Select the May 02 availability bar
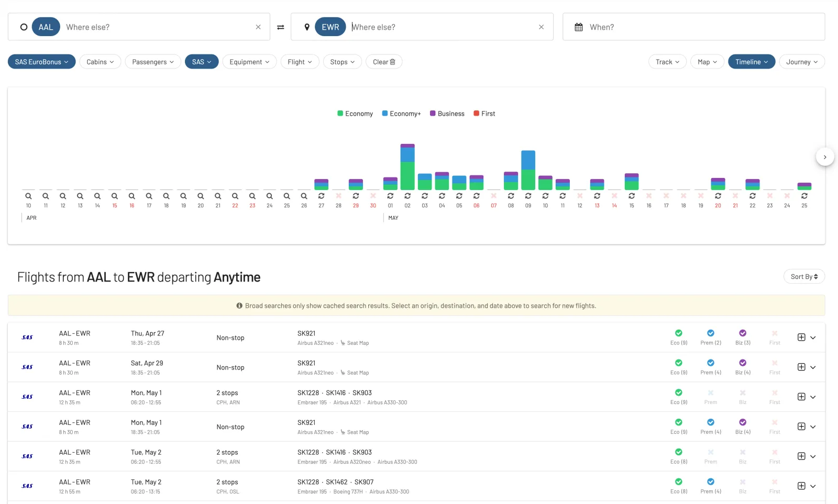 coord(407,167)
